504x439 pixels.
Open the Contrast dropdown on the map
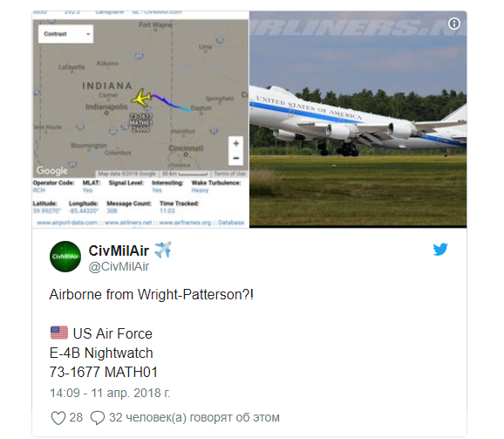point(66,34)
